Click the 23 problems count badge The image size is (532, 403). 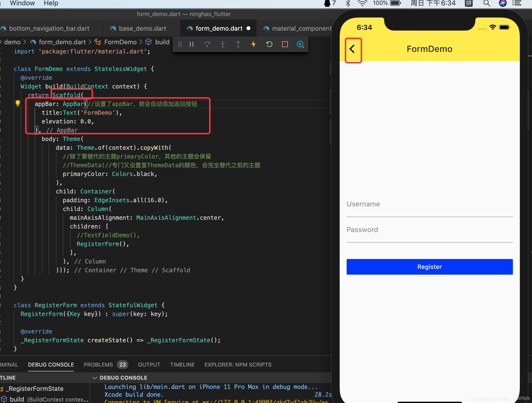tap(123, 365)
